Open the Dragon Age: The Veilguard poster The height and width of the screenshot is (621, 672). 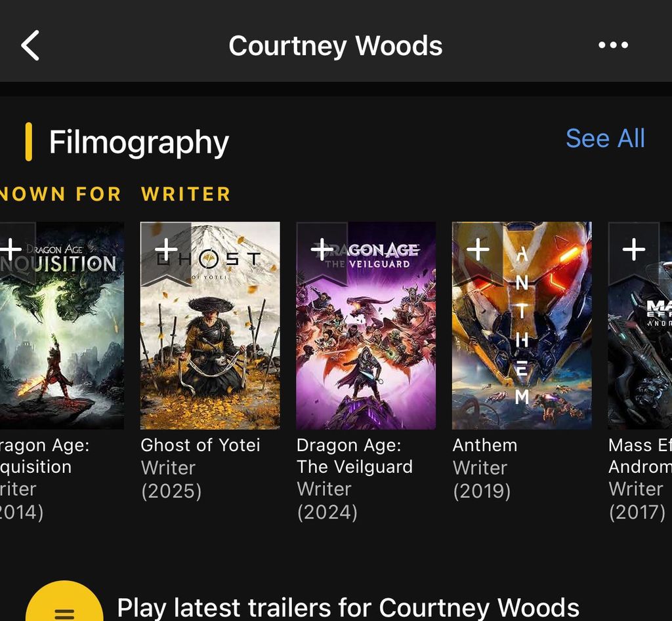(x=366, y=325)
